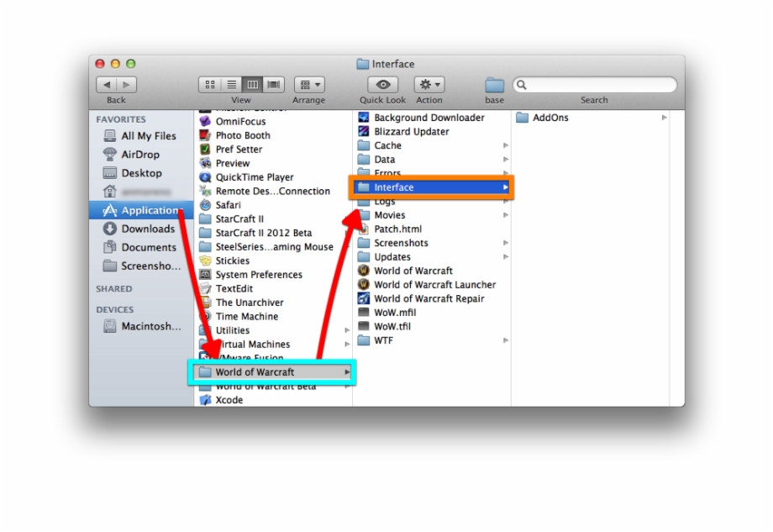
Task: Select Applications in sidebar
Action: (141, 210)
